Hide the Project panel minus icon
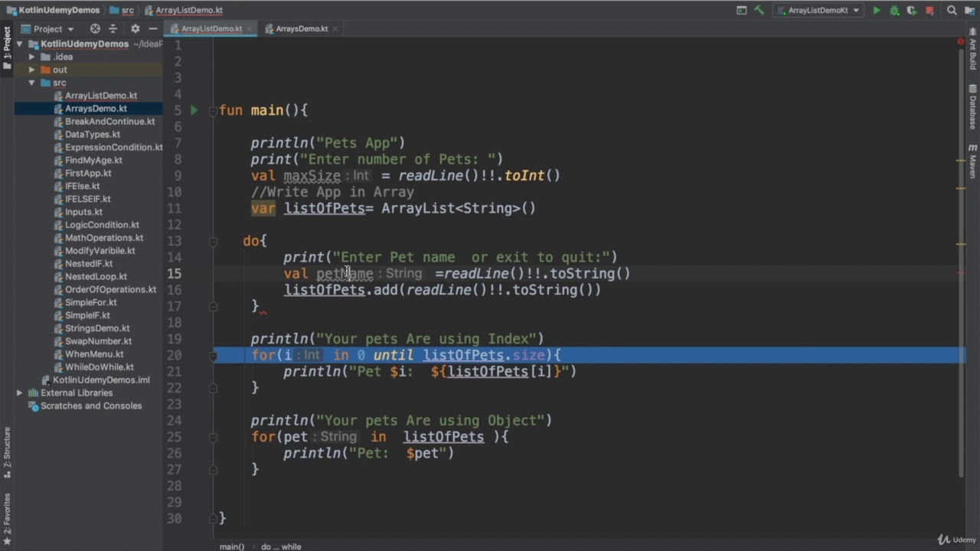Image resolution: width=980 pixels, height=551 pixels. [x=153, y=29]
